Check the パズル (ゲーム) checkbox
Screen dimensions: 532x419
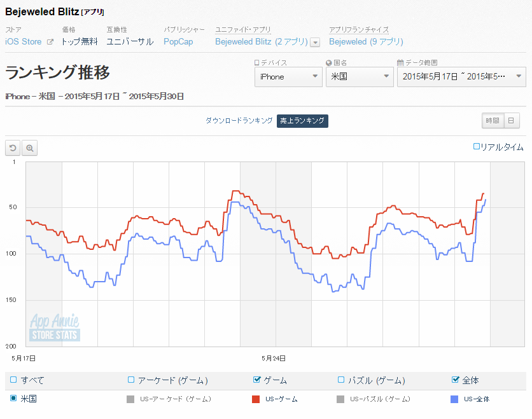point(341,380)
